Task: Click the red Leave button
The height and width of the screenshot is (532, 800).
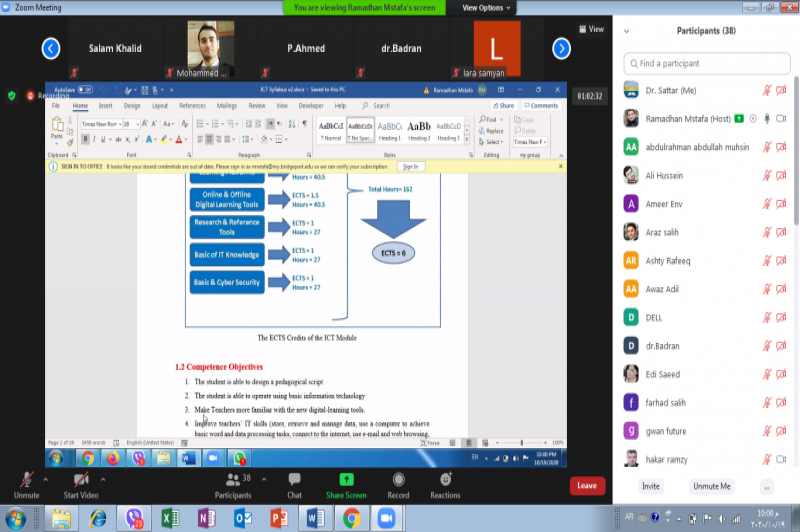Action: pyautogui.click(x=587, y=486)
